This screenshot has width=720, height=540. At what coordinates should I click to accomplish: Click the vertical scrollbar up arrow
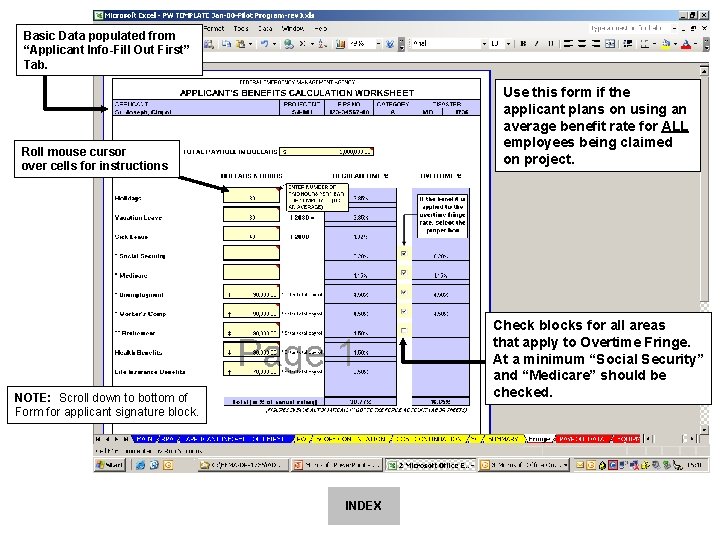click(x=704, y=70)
